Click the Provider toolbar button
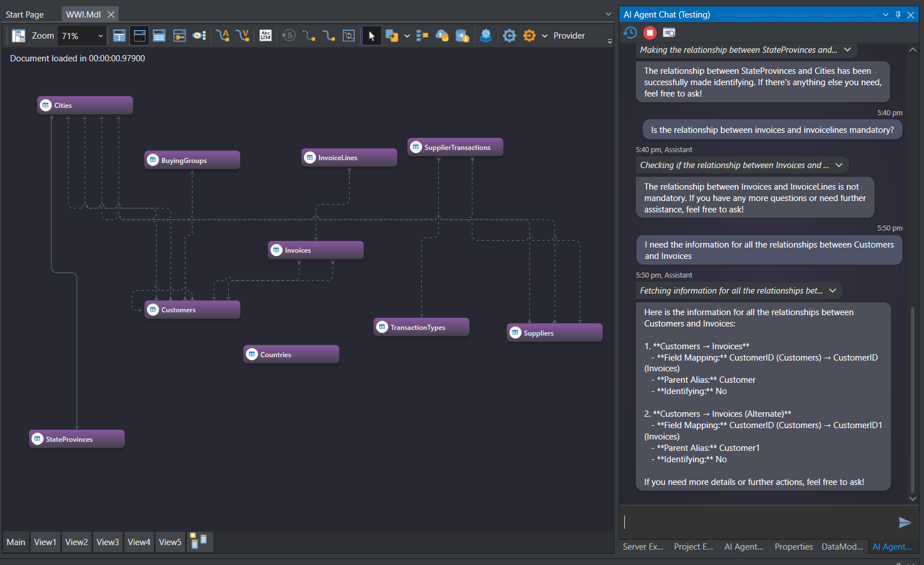 pos(569,36)
